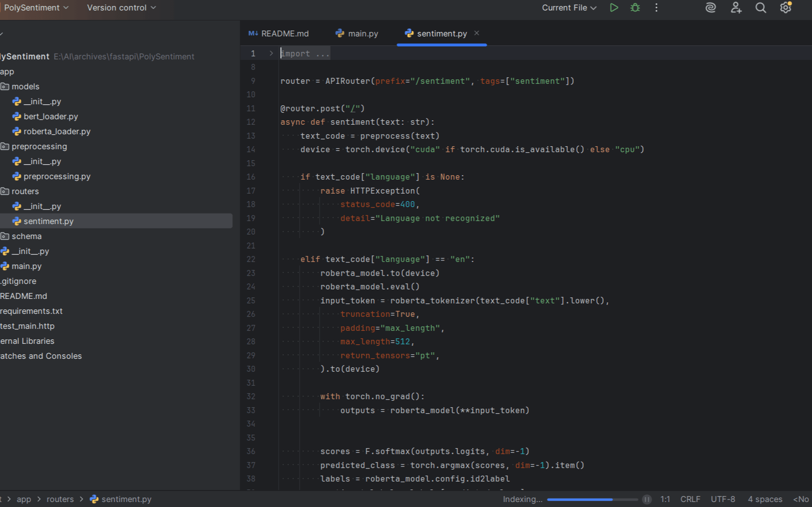Change the UTF-8 file encoding

(723, 499)
